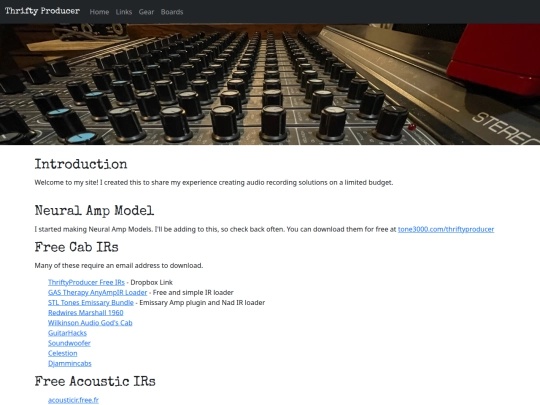540x405 pixels.
Task: Click the 'Dropbox Link' description text
Action: pyautogui.click(x=152, y=282)
